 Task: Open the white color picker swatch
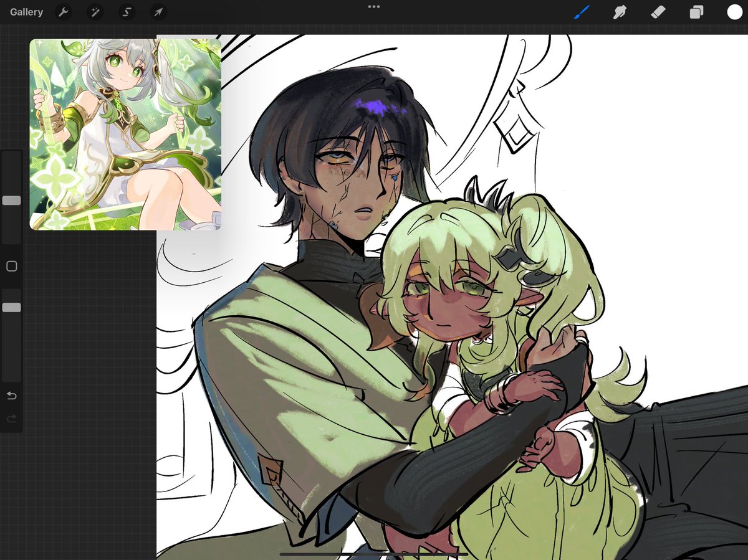pos(734,12)
